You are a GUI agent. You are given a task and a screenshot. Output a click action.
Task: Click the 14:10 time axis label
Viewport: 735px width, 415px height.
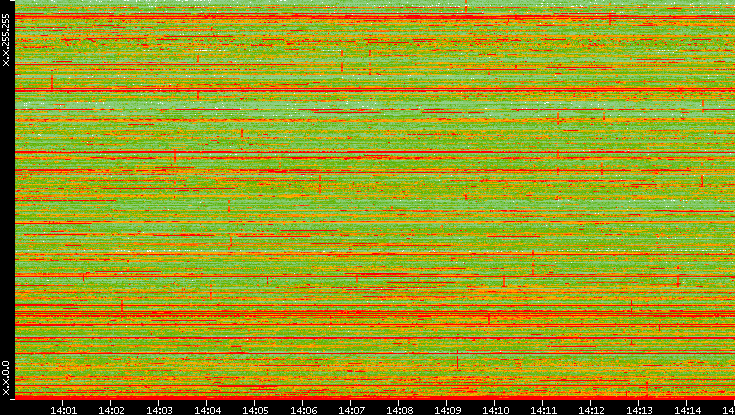(x=495, y=410)
